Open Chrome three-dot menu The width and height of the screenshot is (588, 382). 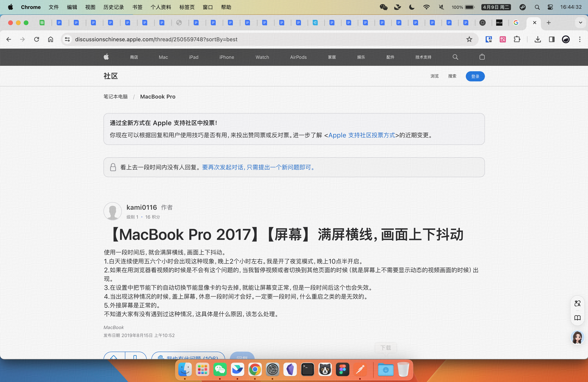click(580, 39)
